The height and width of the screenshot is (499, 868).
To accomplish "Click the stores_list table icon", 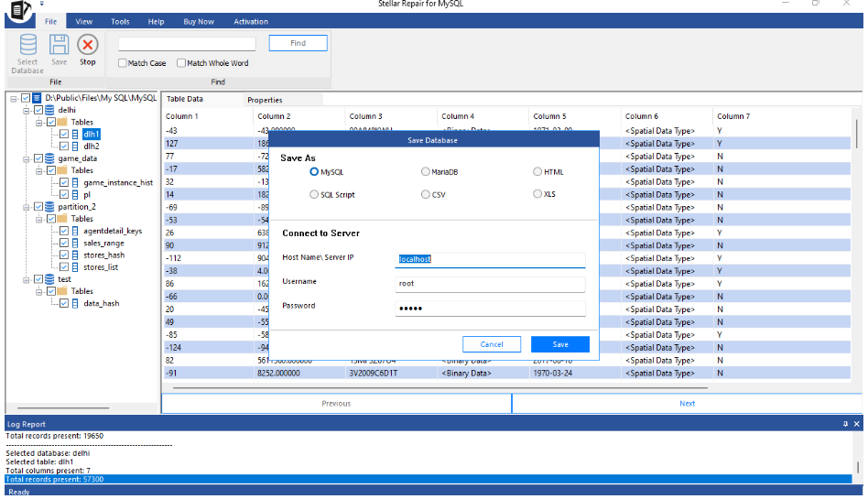I will click(75, 267).
